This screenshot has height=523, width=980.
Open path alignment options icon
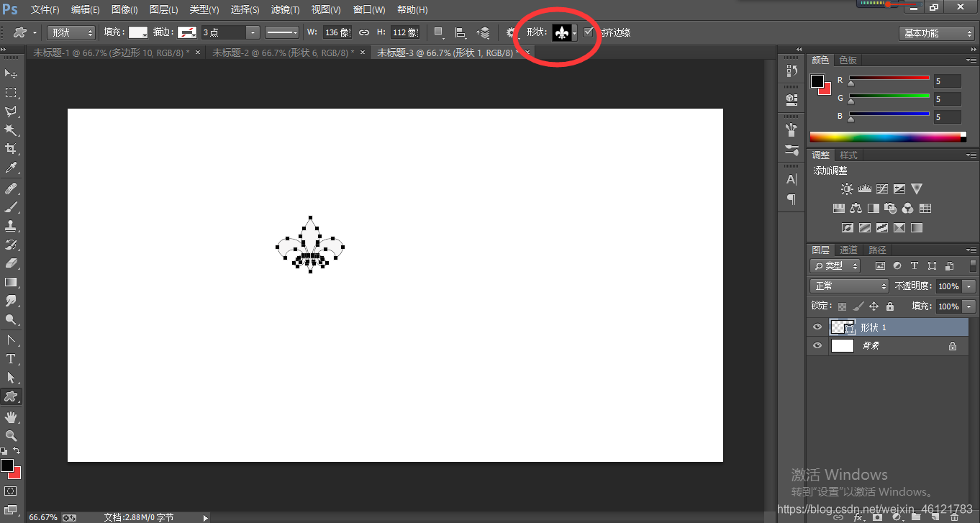click(x=460, y=32)
